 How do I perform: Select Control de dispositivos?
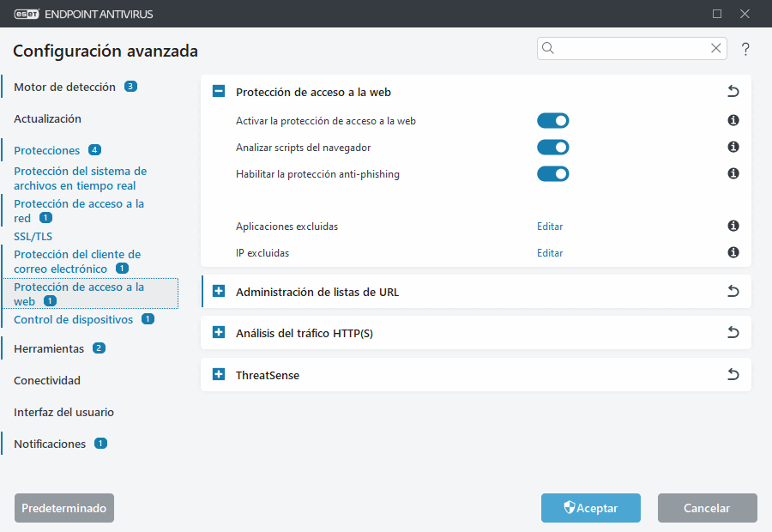coord(74,320)
